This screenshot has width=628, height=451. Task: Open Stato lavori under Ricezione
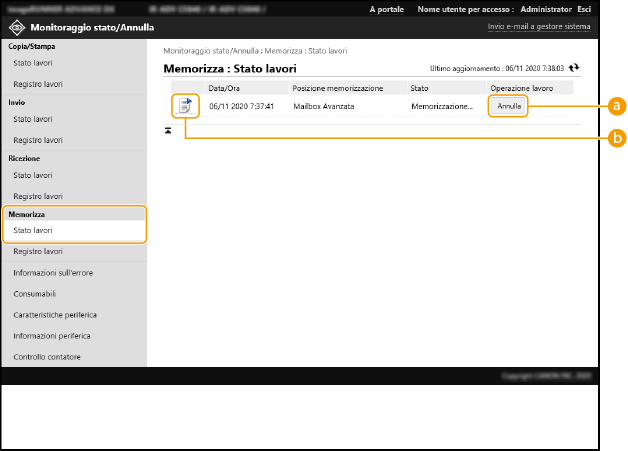click(33, 175)
